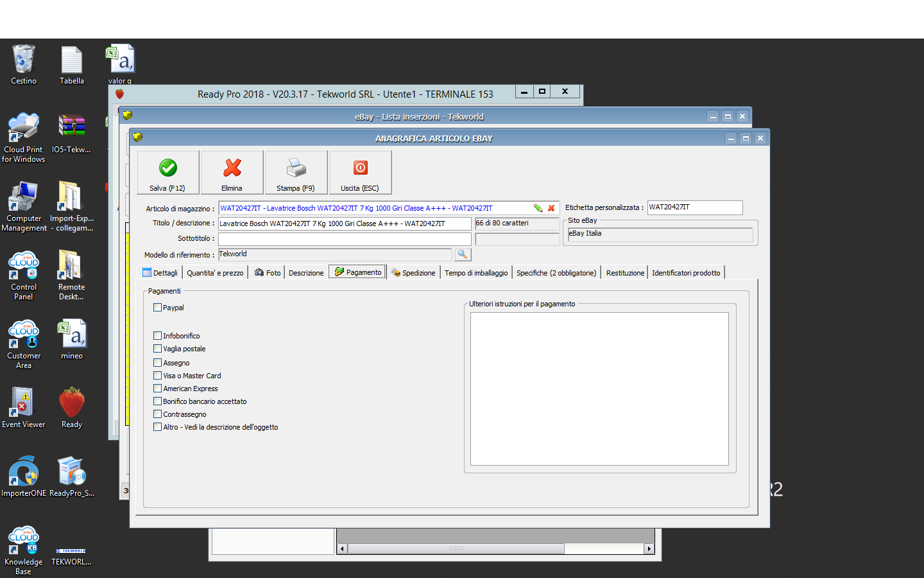This screenshot has width=924, height=578.
Task: Click the left scroll arrow of bottom scrollbar
Action: click(342, 549)
